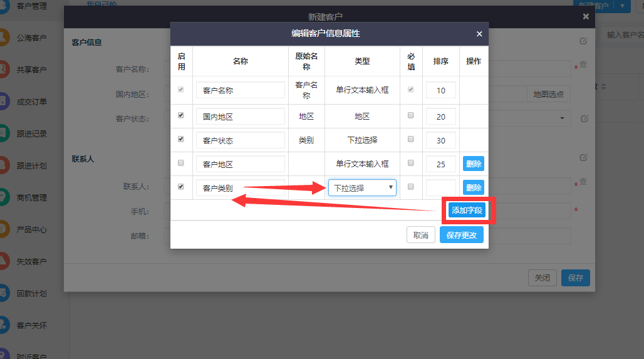Click 地图选点 button
Screen dimensions: 644x359
pos(549,95)
